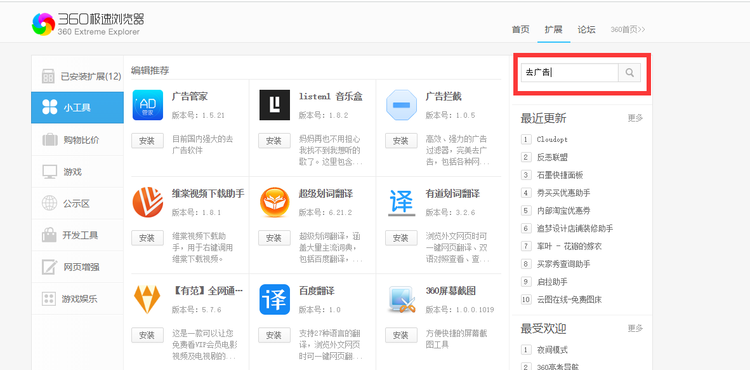
Task: Follow the 360首页>> link
Action: coord(628,29)
